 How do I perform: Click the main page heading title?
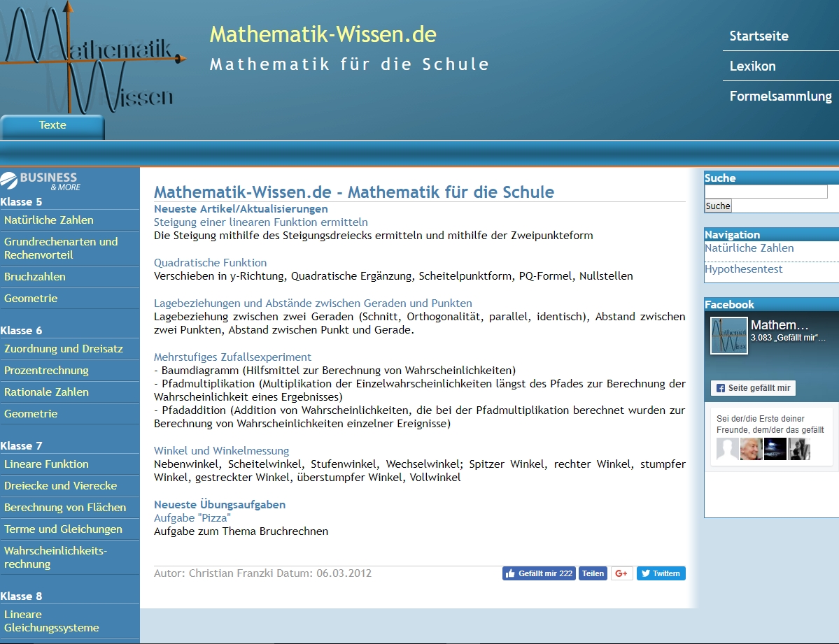[x=354, y=192]
